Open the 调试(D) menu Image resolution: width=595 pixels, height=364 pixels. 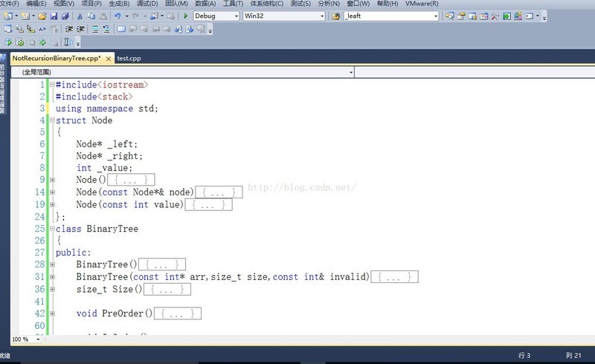[147, 4]
